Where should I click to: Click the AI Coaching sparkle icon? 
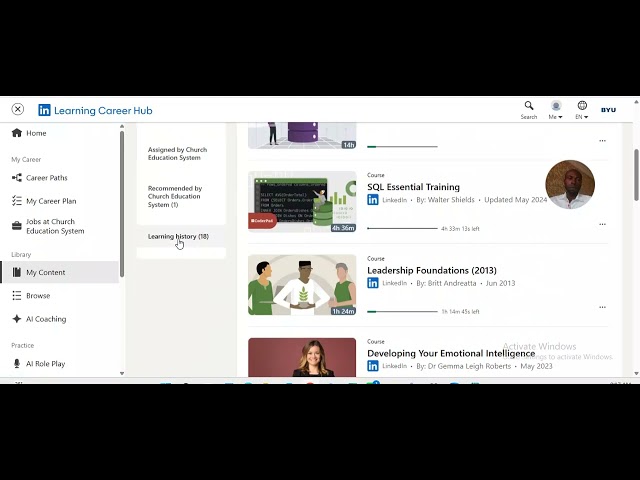pyautogui.click(x=17, y=319)
